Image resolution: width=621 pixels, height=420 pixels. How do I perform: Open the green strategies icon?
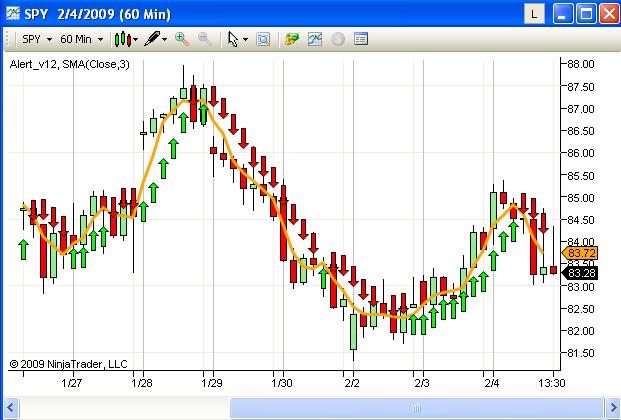pos(292,39)
